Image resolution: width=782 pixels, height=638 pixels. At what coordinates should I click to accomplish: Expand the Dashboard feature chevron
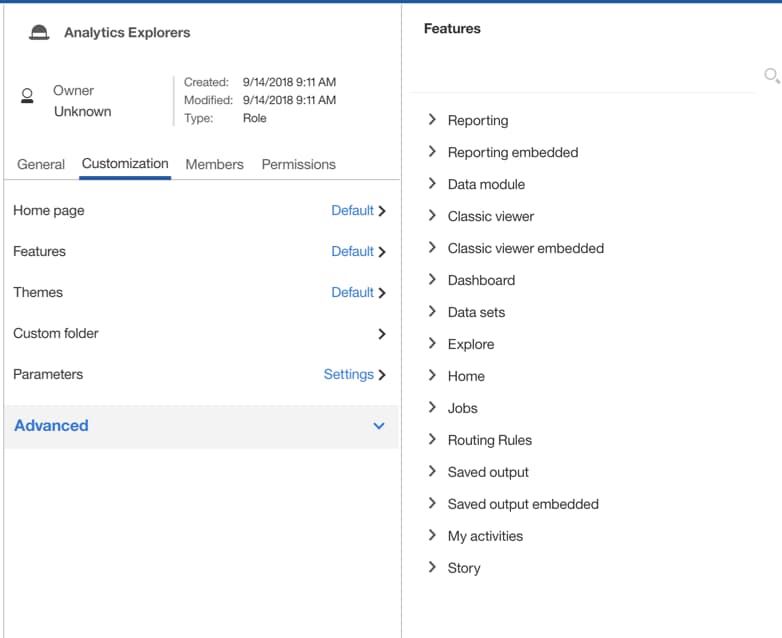[x=432, y=280]
